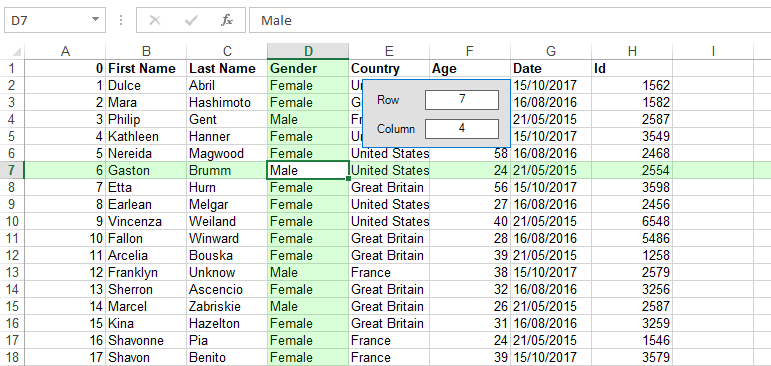
Task: Click the formula bar containing Male
Action: pos(510,20)
